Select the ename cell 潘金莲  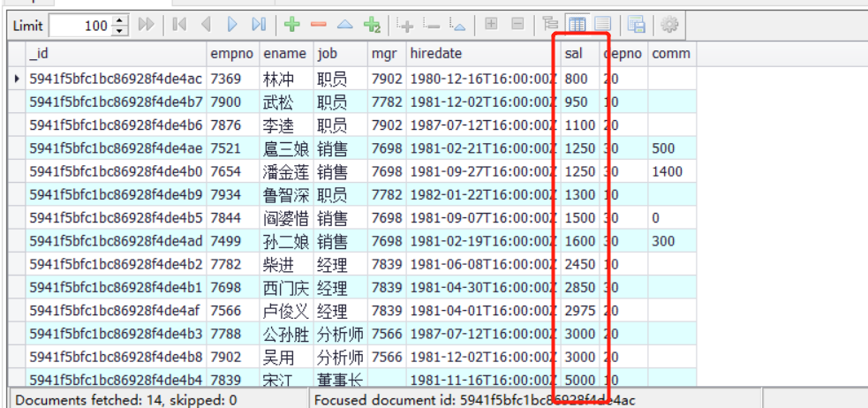(286, 172)
